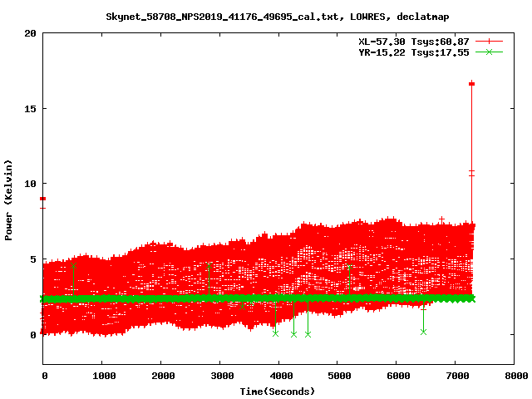
Task: Click the green X spike top near 2800 seconds
Action: coord(209,266)
